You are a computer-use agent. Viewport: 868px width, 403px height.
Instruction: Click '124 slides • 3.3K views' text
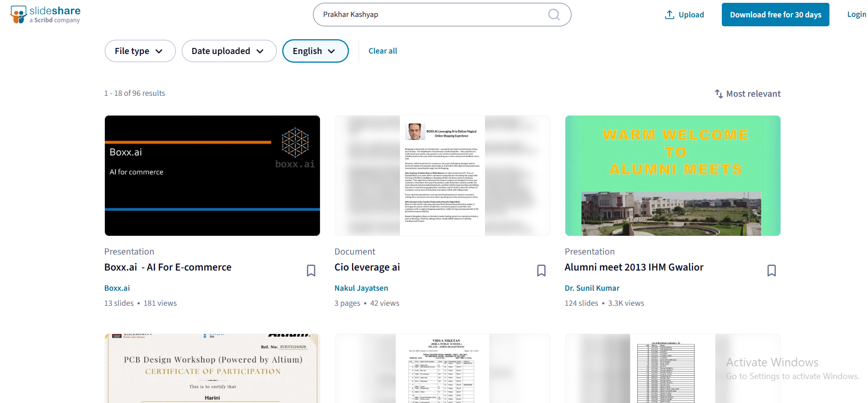tap(604, 303)
